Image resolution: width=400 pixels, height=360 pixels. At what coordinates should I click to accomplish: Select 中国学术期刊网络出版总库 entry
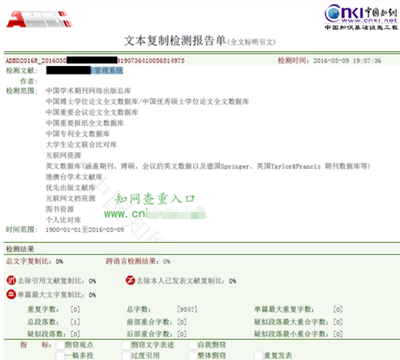pyautogui.click(x=88, y=91)
